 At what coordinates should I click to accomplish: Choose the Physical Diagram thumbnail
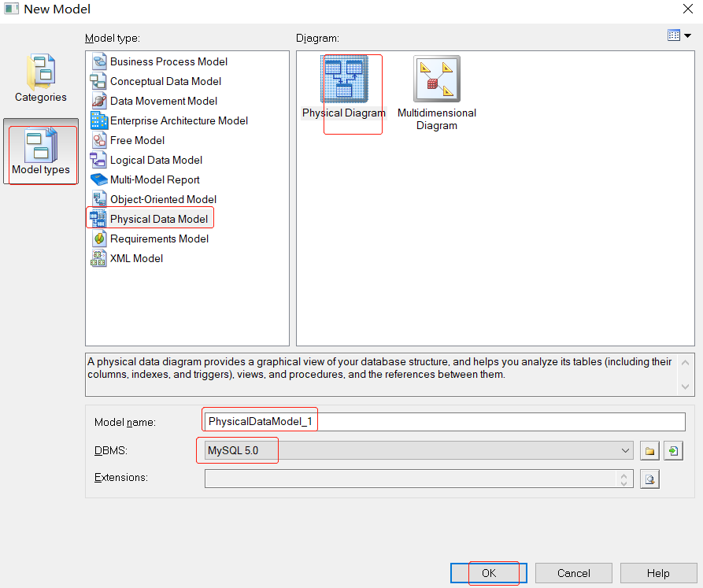[x=344, y=80]
